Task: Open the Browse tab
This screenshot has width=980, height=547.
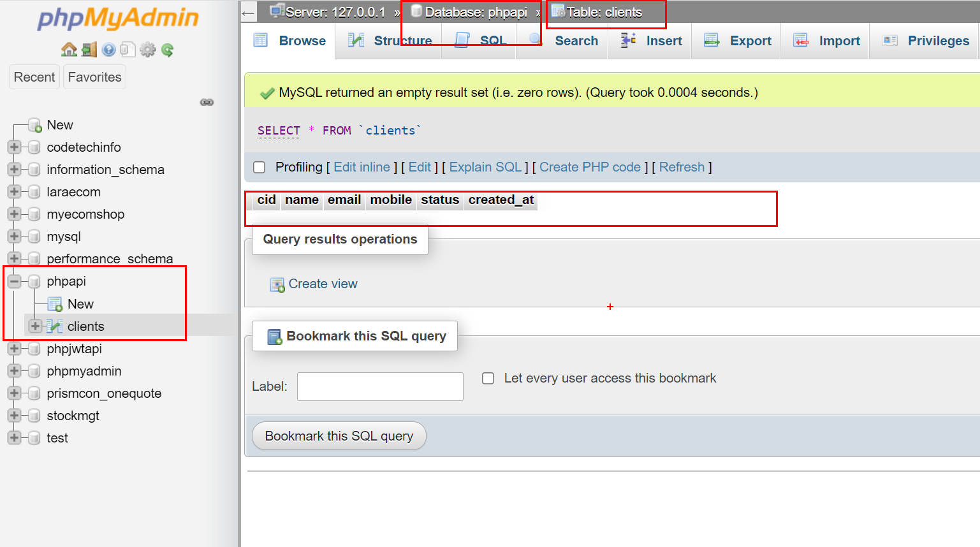Action: click(290, 41)
